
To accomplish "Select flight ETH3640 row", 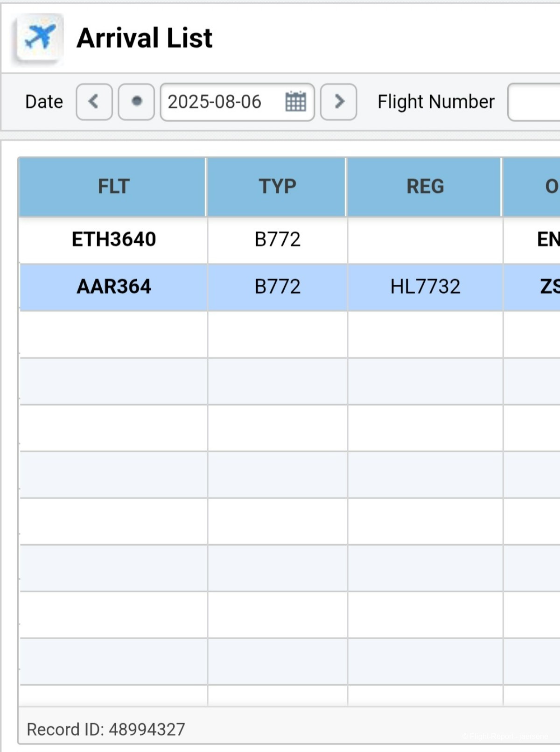I will pos(113,239).
